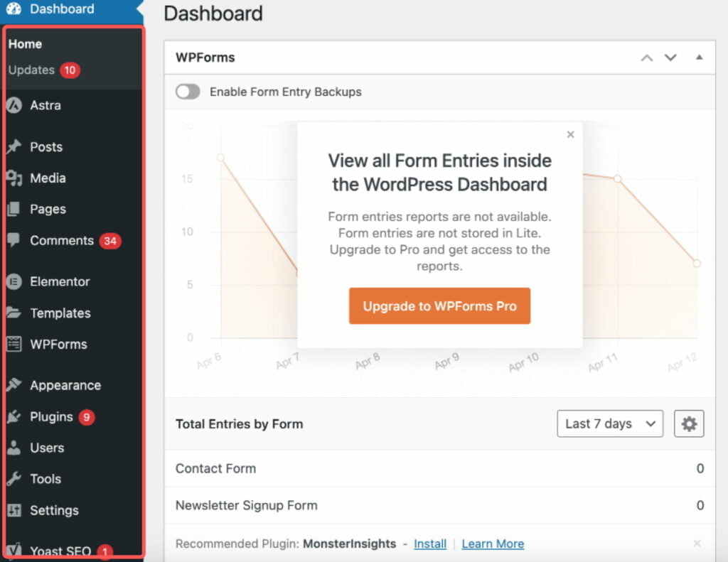Open the Astra menu item
Viewport: 728px width, 562px height.
point(45,105)
